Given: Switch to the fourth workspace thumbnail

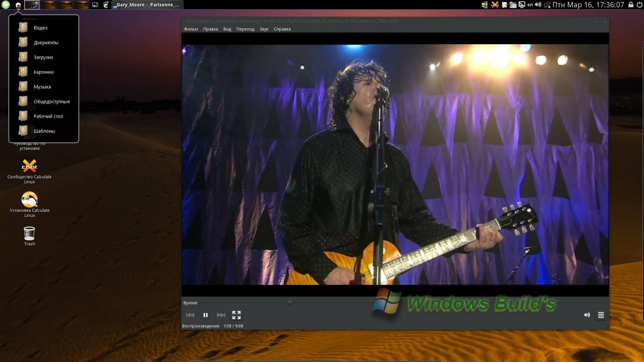Looking at the screenshot, I should point(81,5).
